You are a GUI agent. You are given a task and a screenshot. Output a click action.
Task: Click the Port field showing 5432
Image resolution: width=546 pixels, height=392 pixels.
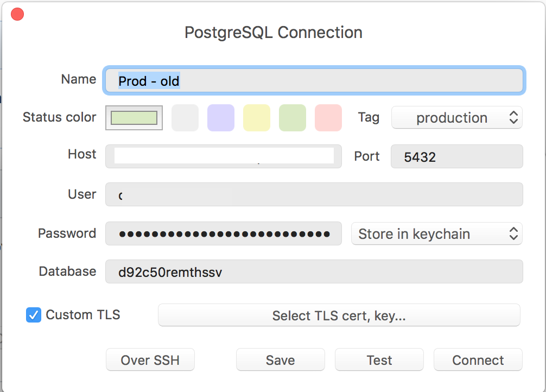tap(457, 156)
